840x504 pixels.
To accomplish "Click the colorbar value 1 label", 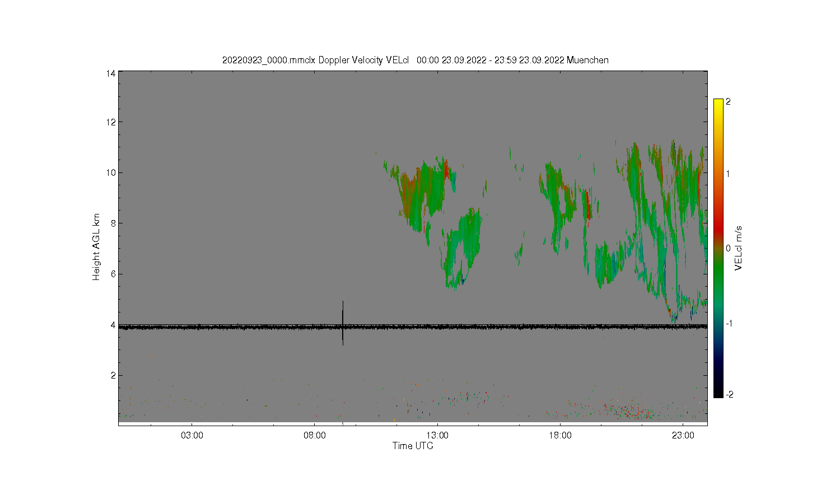I will (728, 174).
